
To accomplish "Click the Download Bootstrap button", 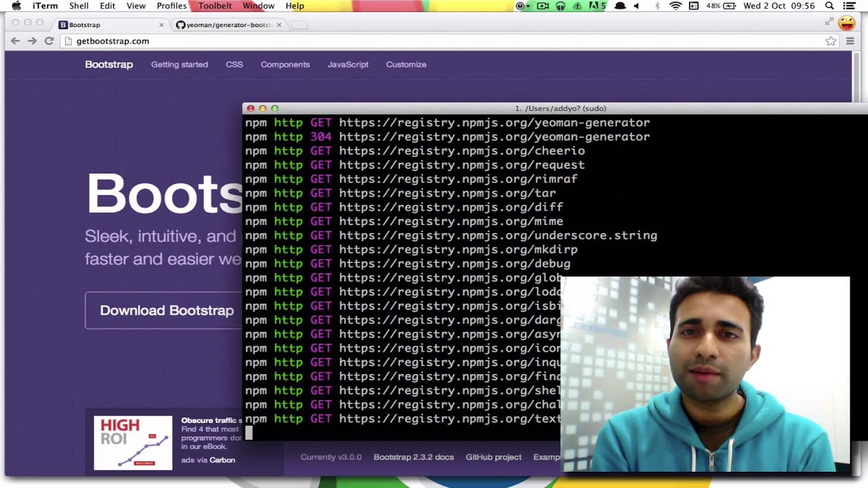I will 163,310.
